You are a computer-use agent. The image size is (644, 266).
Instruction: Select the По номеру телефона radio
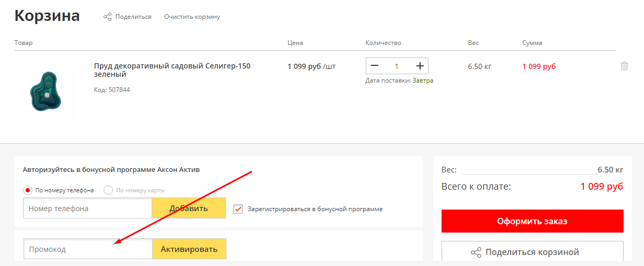[x=28, y=190]
